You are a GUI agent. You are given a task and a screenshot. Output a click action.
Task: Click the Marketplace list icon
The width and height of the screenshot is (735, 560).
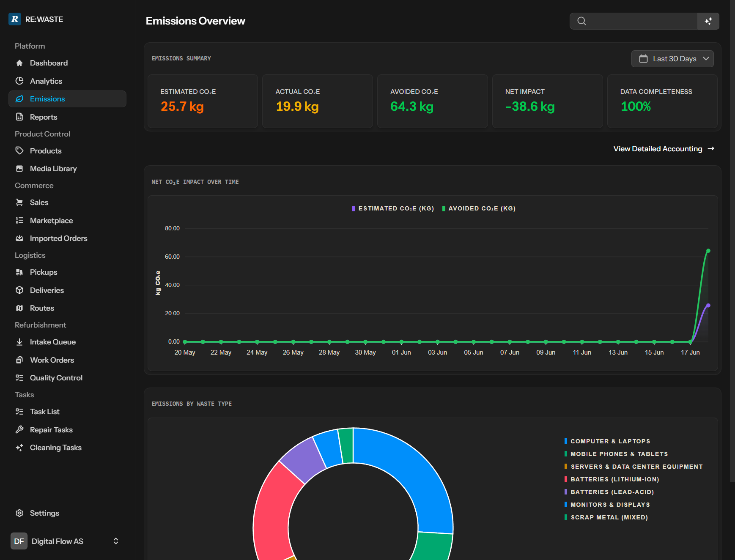19,220
